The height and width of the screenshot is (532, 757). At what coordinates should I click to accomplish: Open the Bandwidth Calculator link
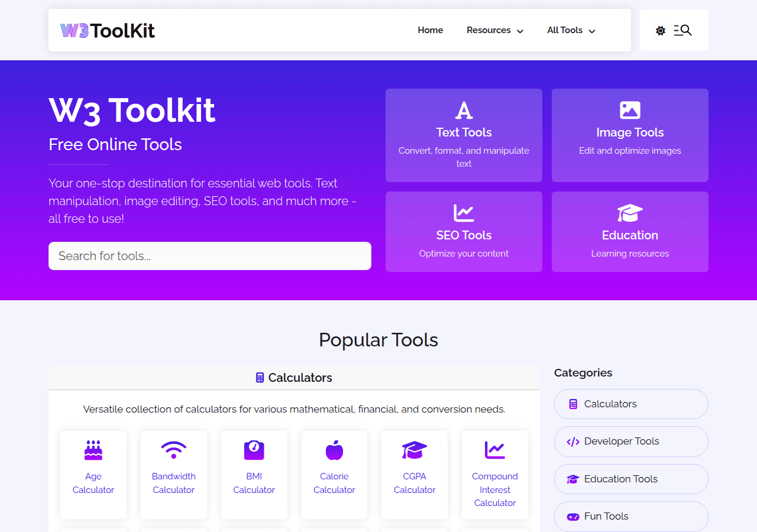(174, 483)
